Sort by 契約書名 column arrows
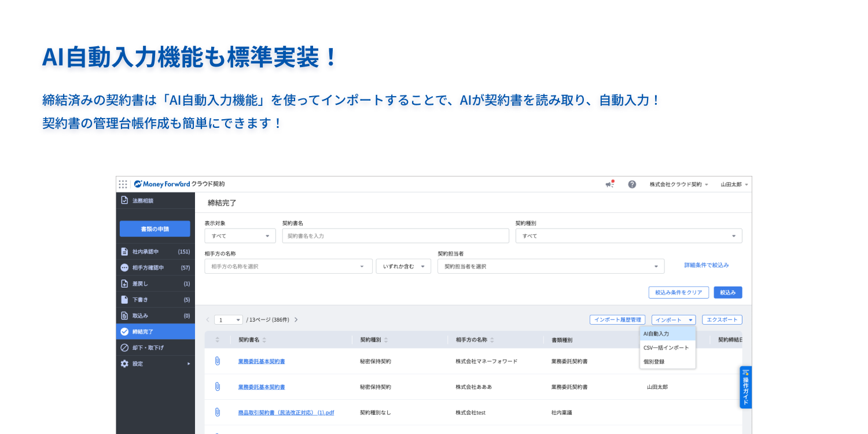Image resolution: width=868 pixels, height=434 pixels. (264, 340)
